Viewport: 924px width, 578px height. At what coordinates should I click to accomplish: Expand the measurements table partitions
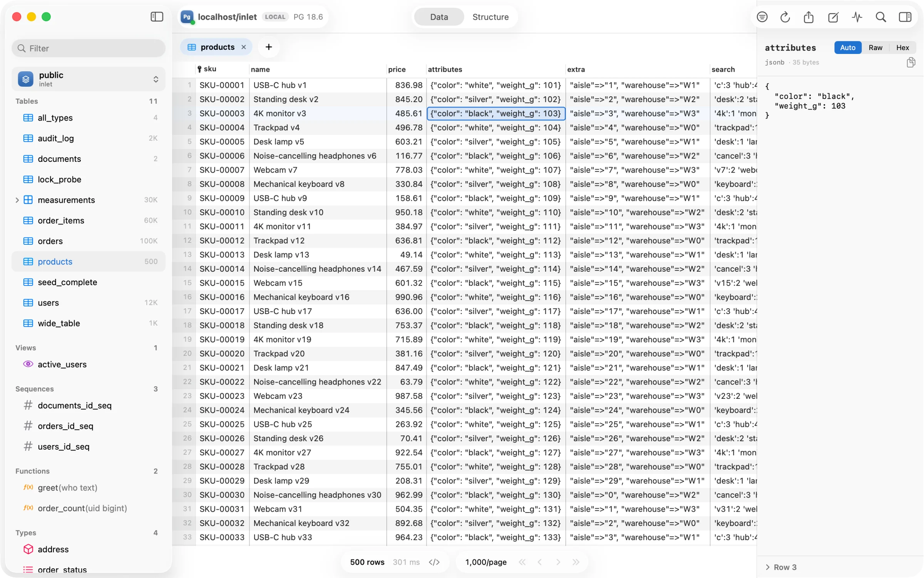(x=17, y=200)
